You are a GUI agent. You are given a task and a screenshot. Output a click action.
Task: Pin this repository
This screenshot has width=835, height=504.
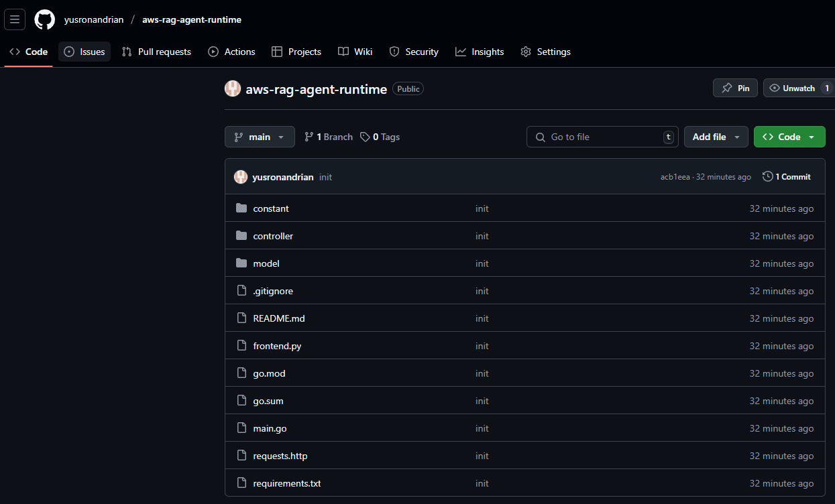click(735, 88)
